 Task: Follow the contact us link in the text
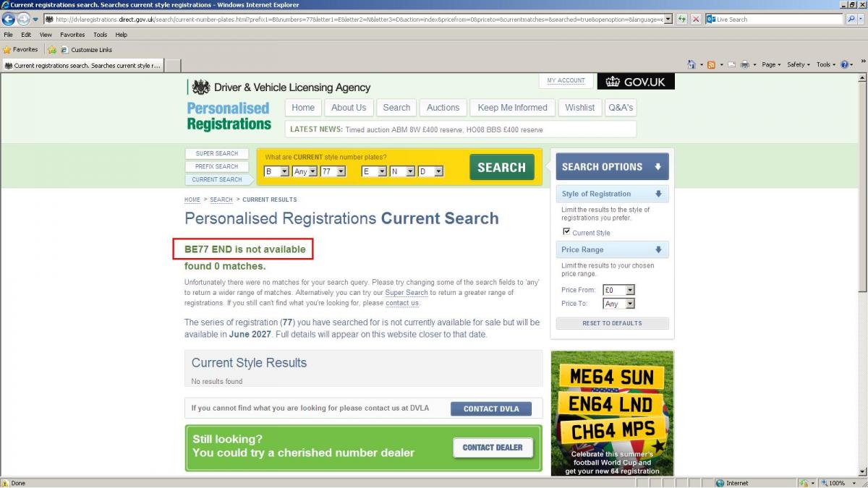pos(401,303)
